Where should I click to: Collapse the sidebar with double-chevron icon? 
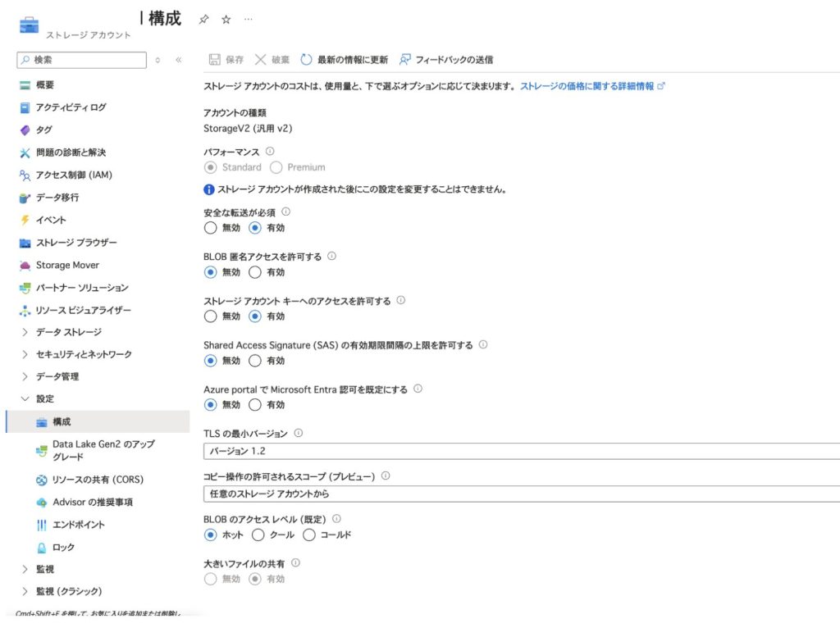click(x=178, y=60)
